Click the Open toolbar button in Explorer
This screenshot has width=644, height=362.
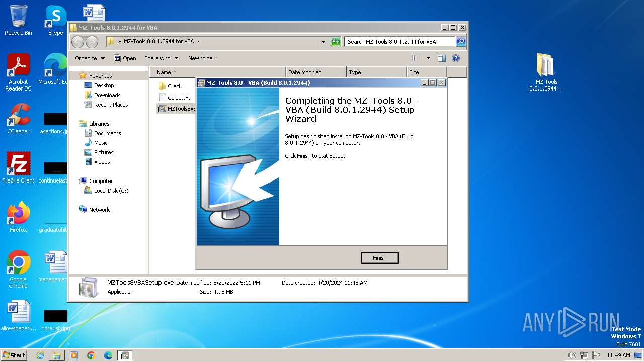[125, 58]
